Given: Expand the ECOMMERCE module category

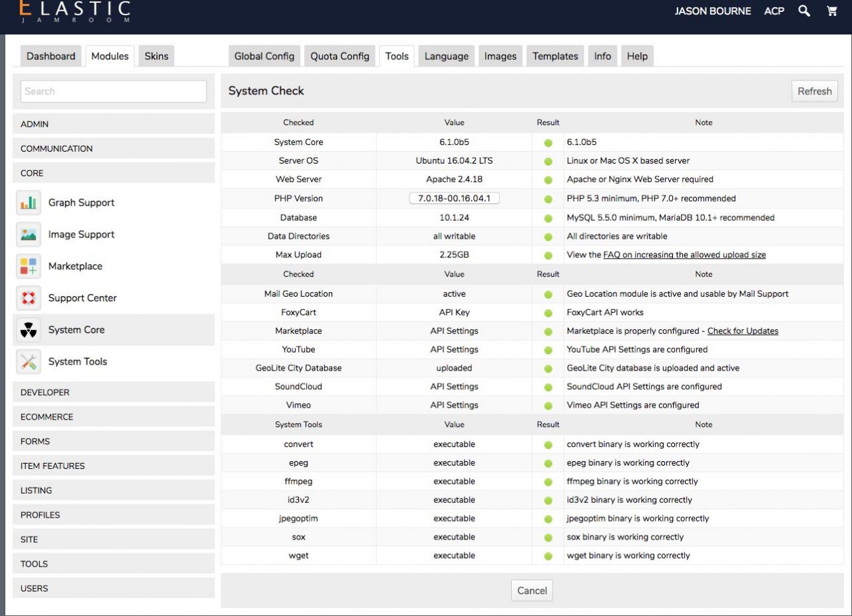Looking at the screenshot, I should 114,417.
